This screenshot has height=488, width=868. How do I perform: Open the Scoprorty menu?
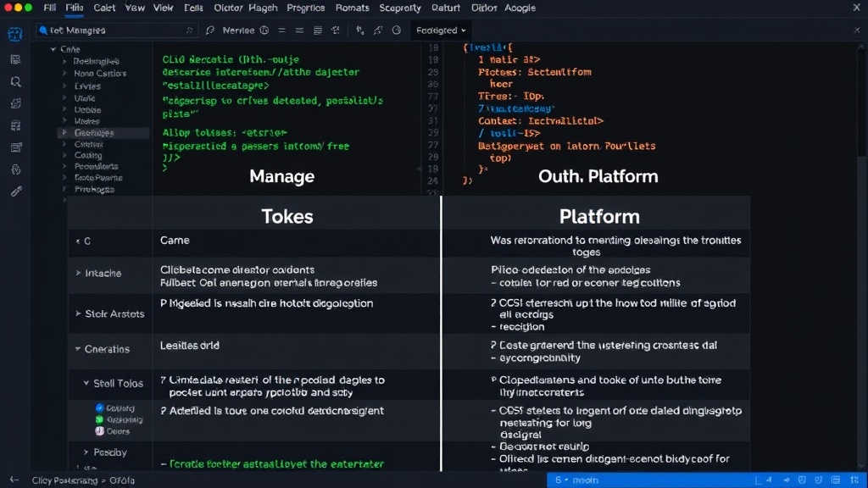400,8
